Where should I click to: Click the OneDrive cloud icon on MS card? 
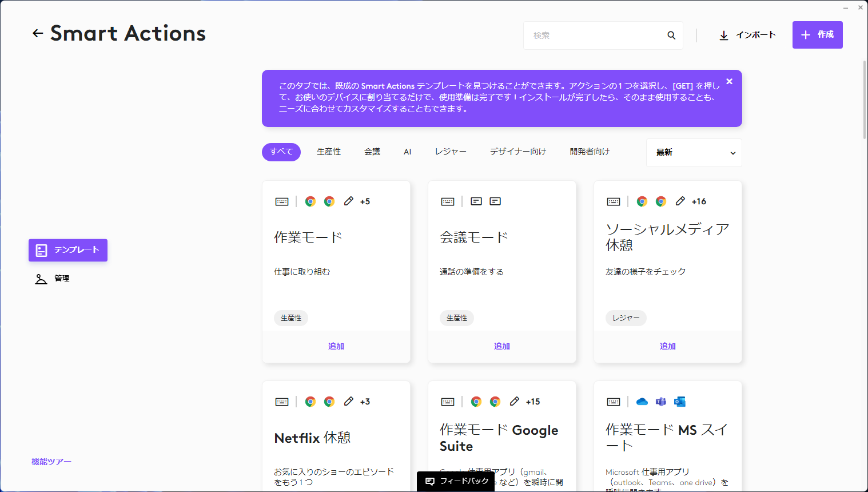pos(642,402)
